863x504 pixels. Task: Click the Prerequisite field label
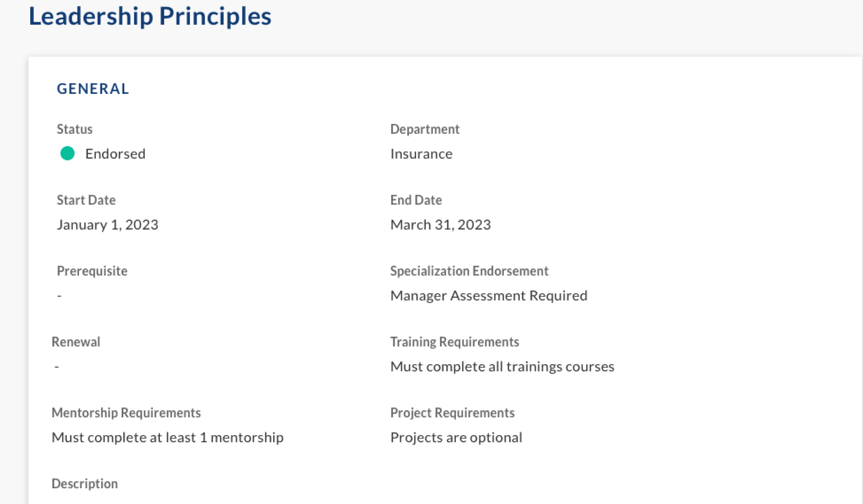pyautogui.click(x=92, y=271)
